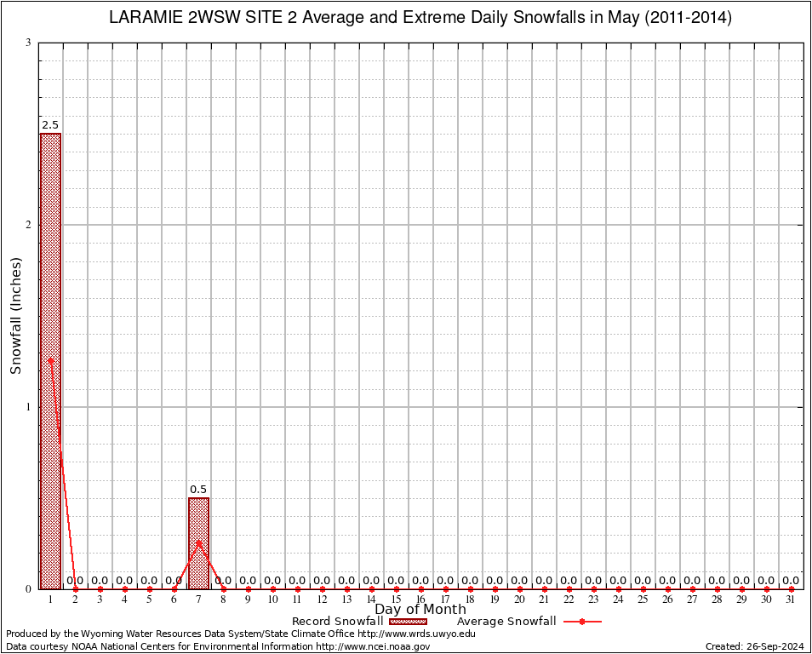Click the average snowfall marker at Day 15
This screenshot has width=812, height=654.
tap(396, 588)
